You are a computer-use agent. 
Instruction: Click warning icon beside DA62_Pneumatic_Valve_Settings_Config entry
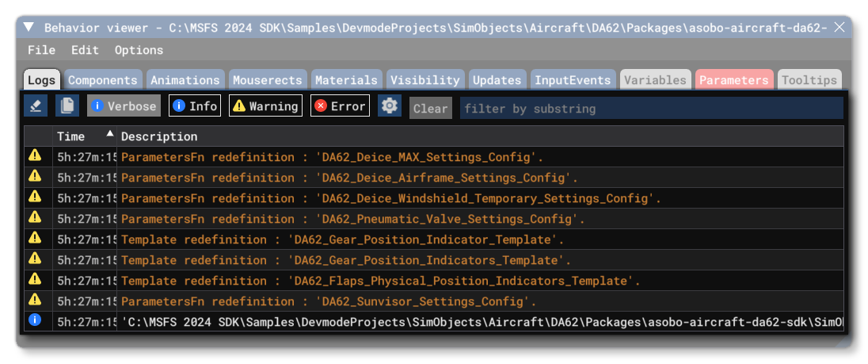[x=35, y=218]
